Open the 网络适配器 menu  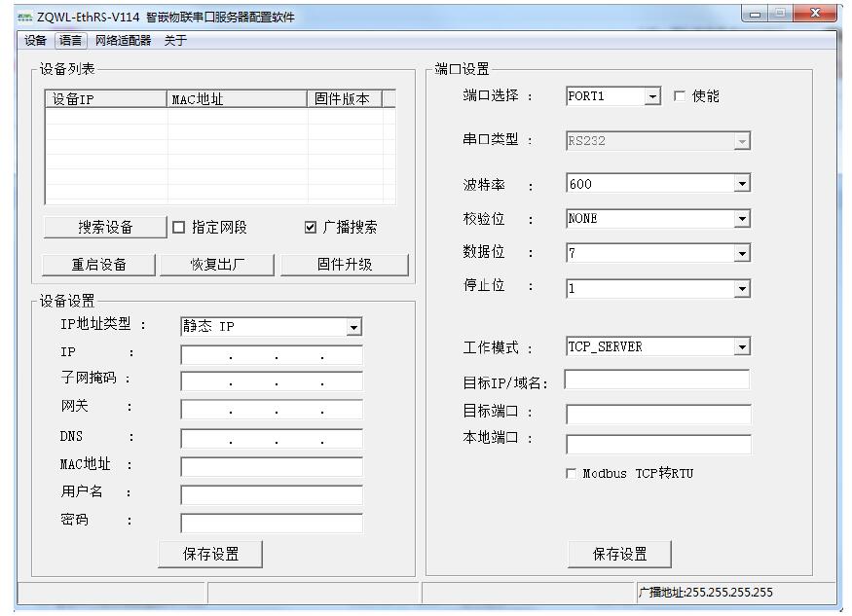[x=123, y=40]
